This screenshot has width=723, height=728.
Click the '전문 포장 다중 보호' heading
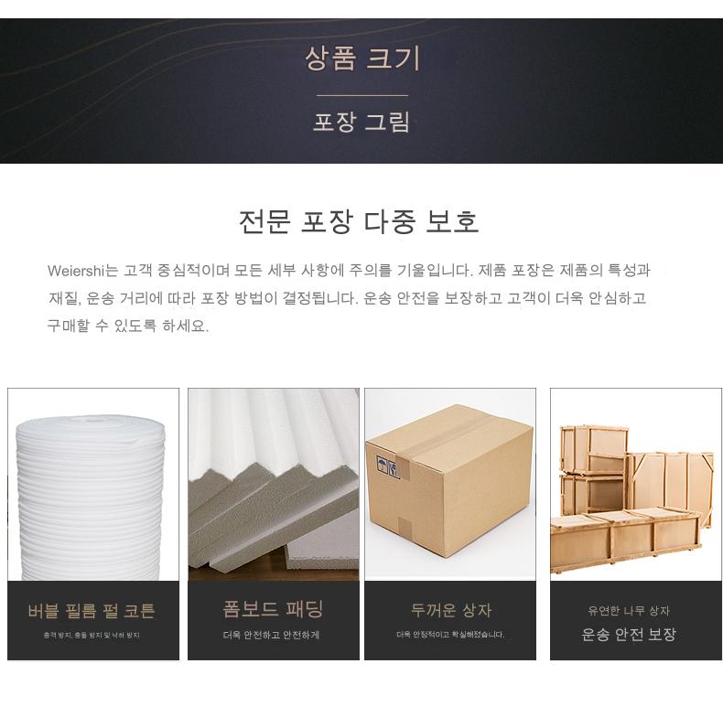click(359, 221)
